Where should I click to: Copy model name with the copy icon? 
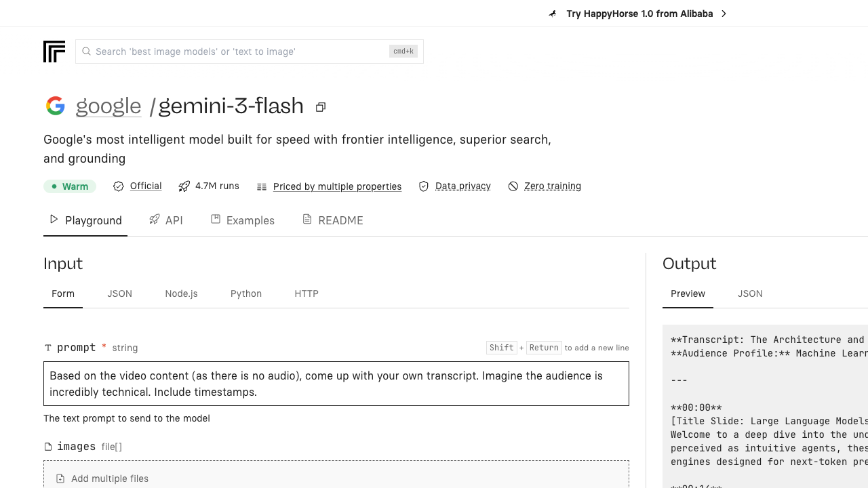pyautogui.click(x=321, y=107)
